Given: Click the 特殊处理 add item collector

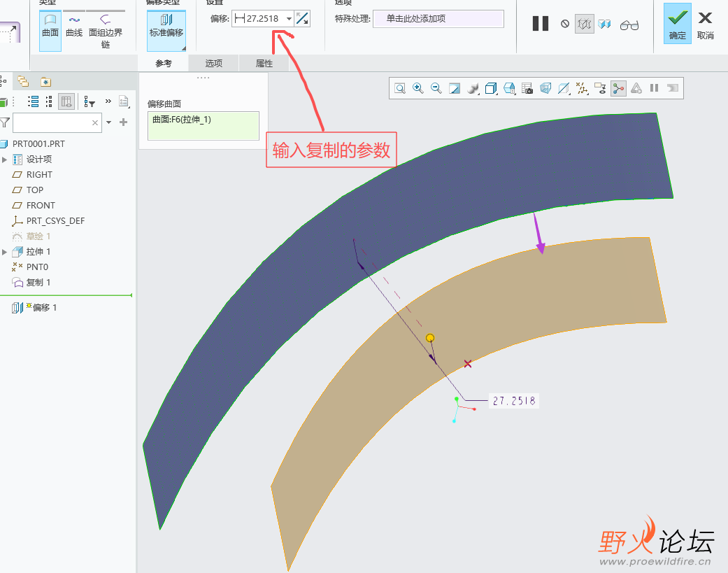Looking at the screenshot, I should tap(438, 19).
